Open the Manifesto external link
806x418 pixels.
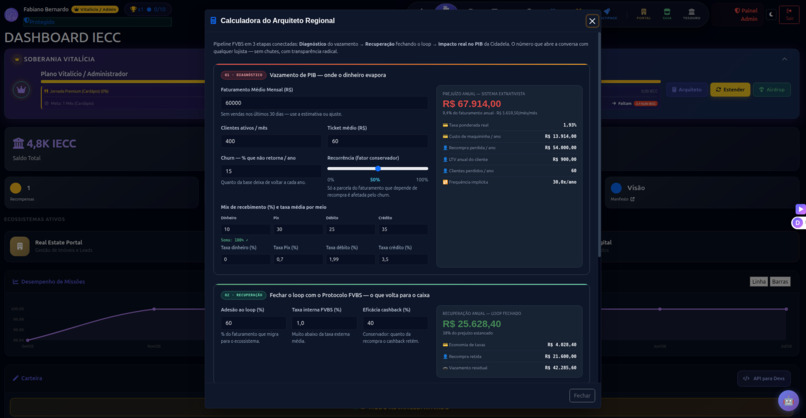(x=622, y=199)
